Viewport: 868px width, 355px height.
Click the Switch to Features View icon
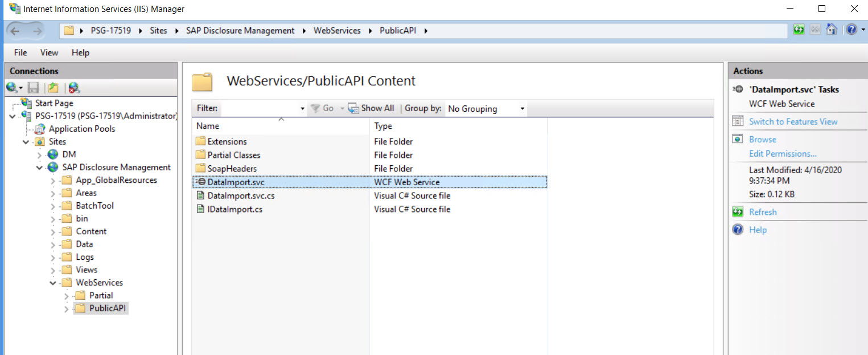click(x=738, y=121)
